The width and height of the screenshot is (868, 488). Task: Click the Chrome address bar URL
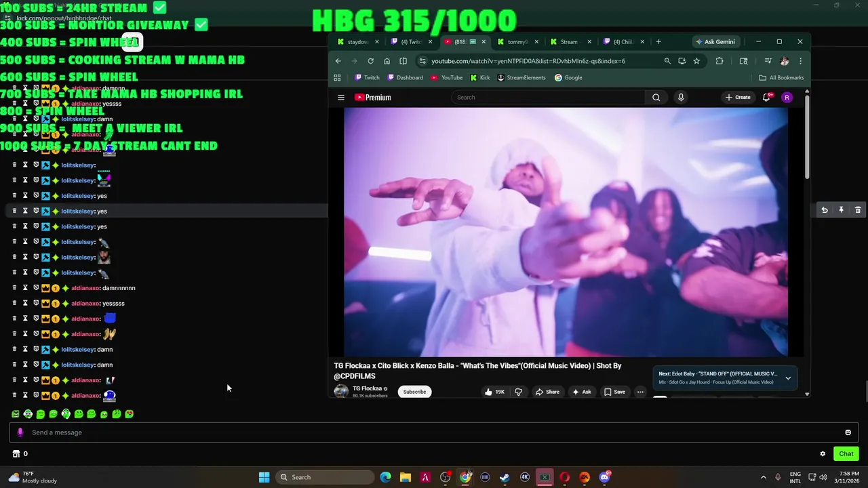tap(528, 61)
